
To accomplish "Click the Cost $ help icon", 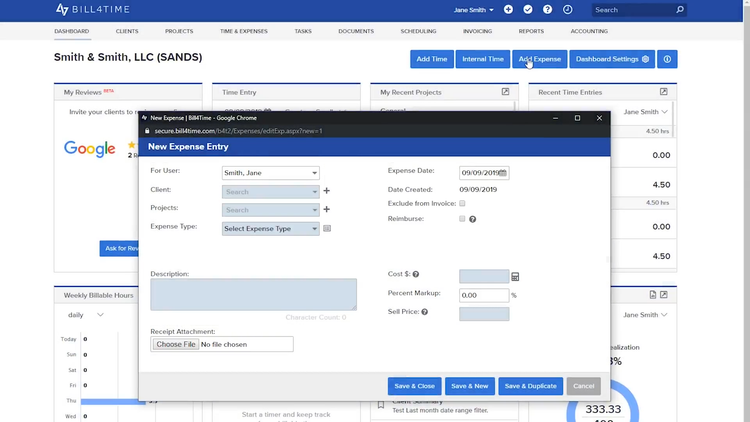I will coord(416,274).
